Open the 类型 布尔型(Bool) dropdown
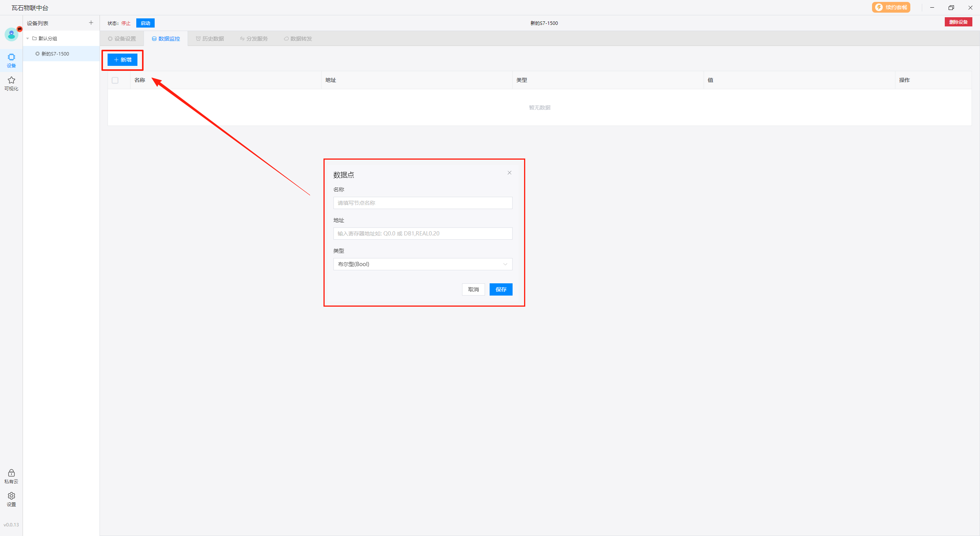This screenshot has width=980, height=536. pyautogui.click(x=423, y=264)
